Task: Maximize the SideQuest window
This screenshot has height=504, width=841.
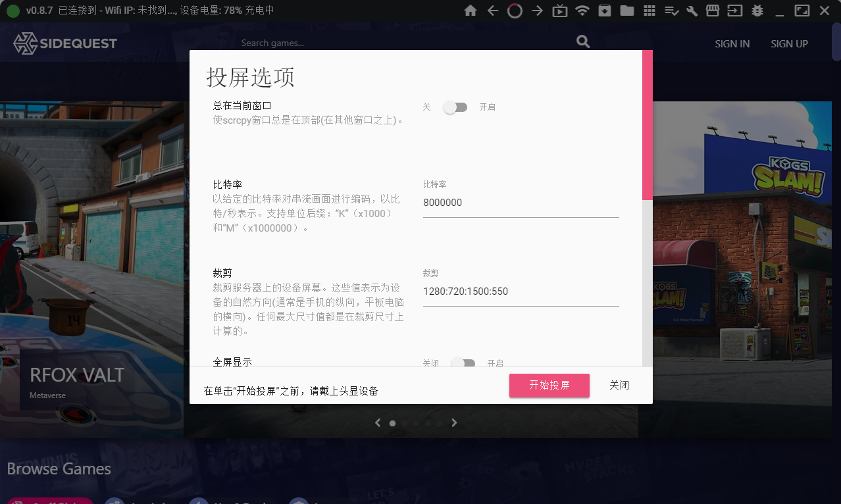Action: (802, 11)
